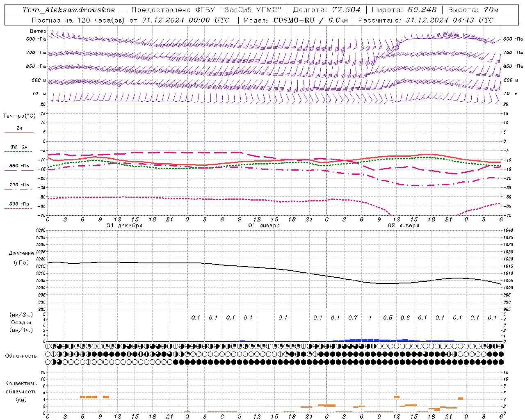The height and width of the screenshot is (420, 525).
Task: Click the Широта: 60.248 value
Action: point(404,10)
